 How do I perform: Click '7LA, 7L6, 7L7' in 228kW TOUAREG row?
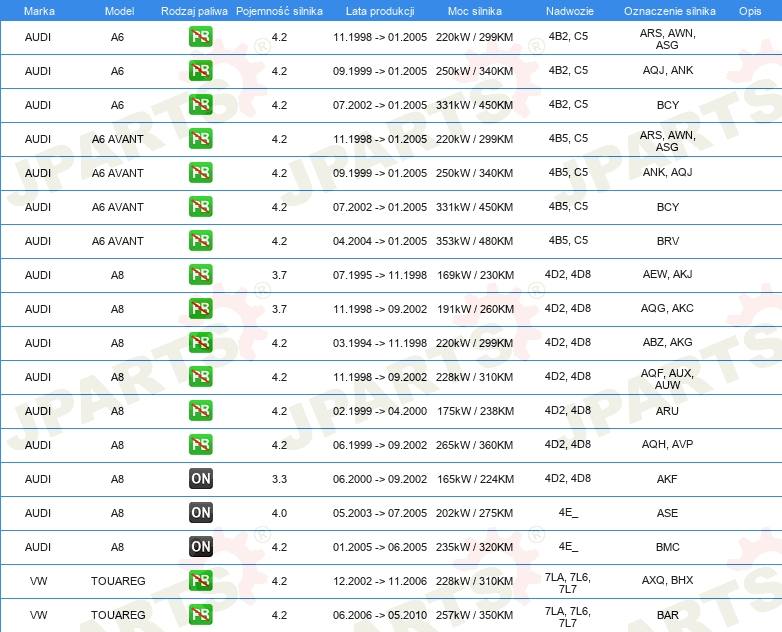pyautogui.click(x=568, y=583)
